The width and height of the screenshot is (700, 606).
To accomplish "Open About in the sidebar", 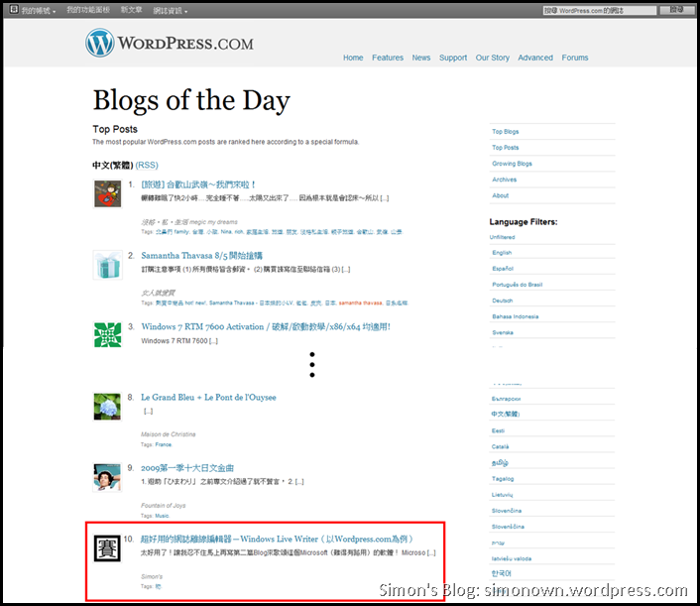I will [501, 195].
